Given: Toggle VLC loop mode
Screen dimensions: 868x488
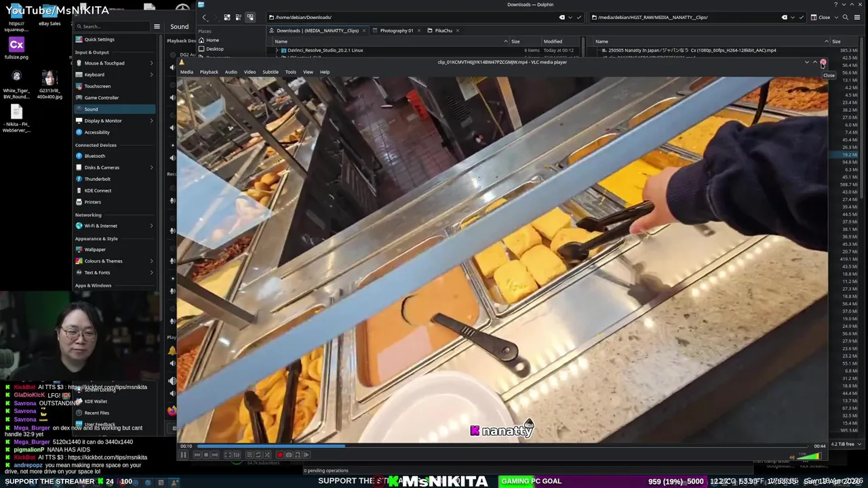Looking at the screenshot, I should click(258, 455).
